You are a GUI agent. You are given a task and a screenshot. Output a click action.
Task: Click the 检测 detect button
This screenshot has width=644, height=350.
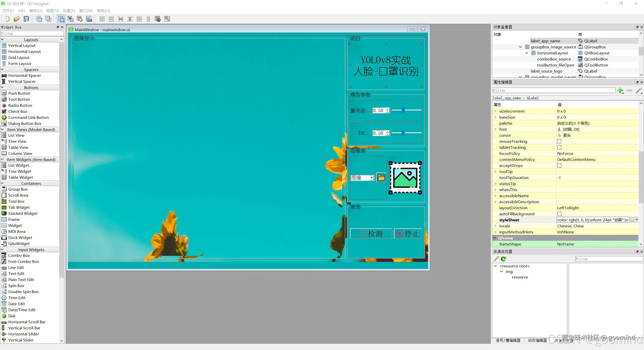click(x=371, y=234)
